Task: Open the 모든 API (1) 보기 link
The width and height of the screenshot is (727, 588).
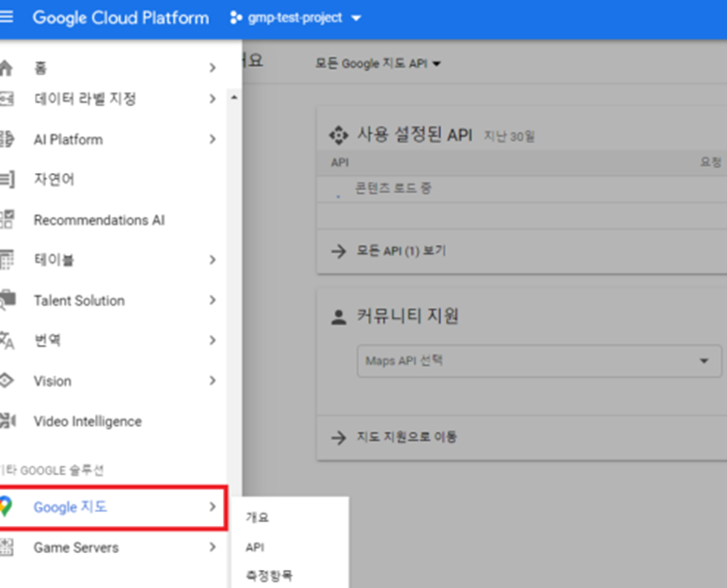Action: click(x=401, y=251)
